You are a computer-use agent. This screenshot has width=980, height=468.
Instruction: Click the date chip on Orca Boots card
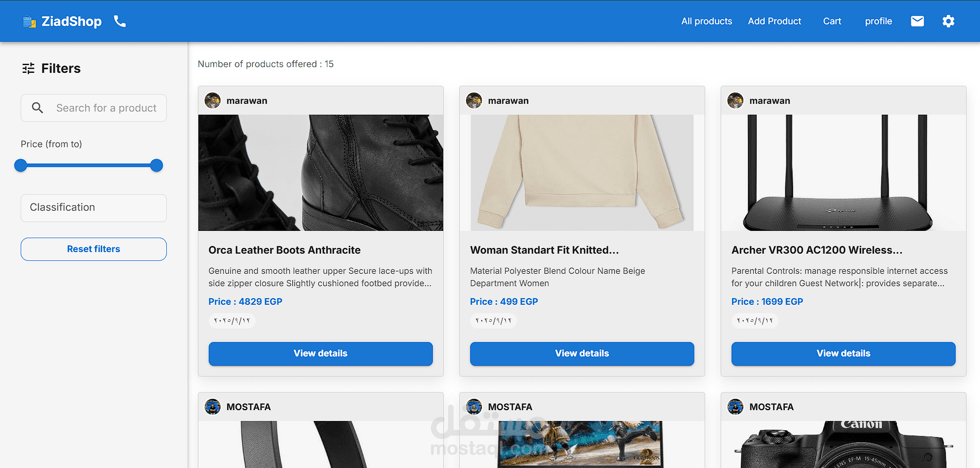[x=232, y=321]
